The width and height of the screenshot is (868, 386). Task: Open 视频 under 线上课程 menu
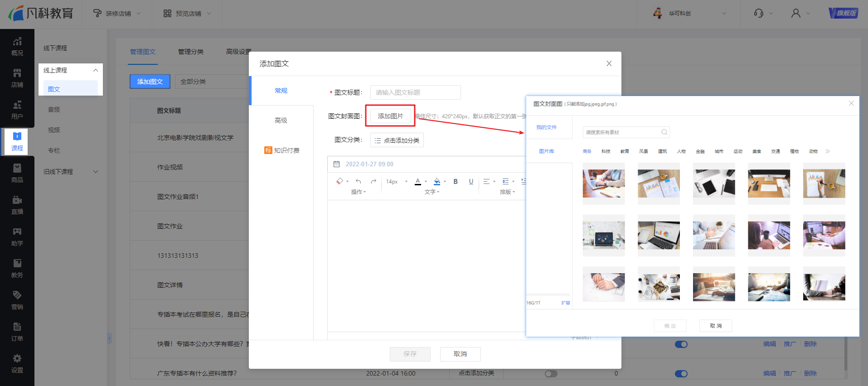coord(54,130)
